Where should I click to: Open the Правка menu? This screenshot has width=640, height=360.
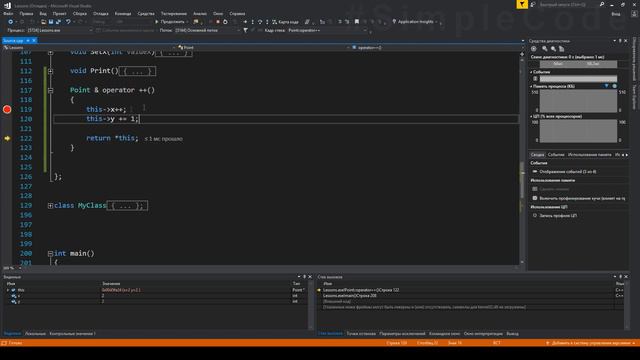[x=26, y=13]
